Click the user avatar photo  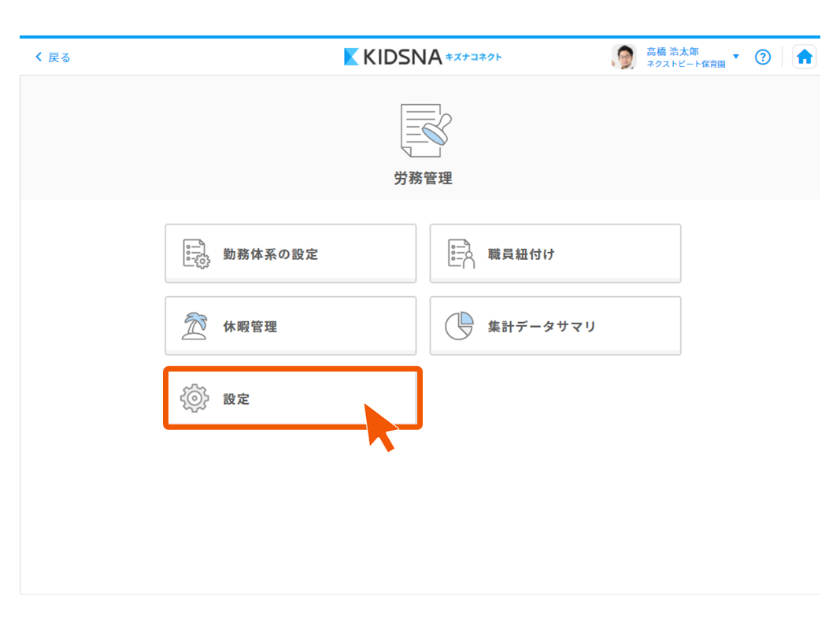click(x=624, y=57)
